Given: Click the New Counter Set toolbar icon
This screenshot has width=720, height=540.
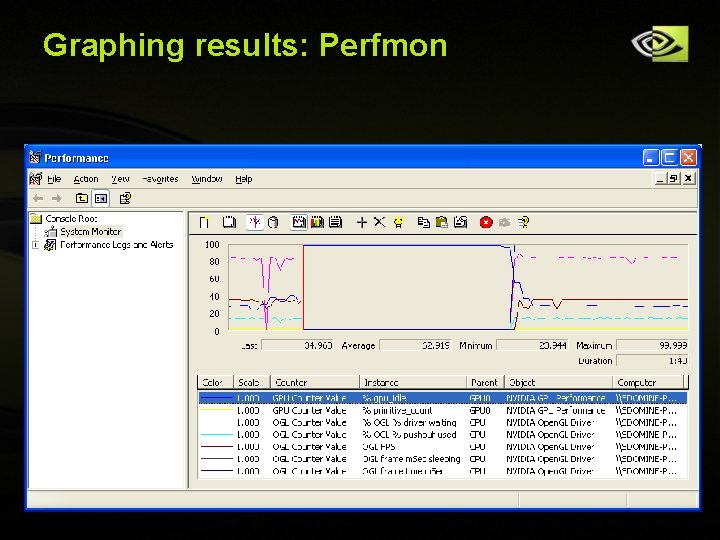Looking at the screenshot, I should coord(204,223).
